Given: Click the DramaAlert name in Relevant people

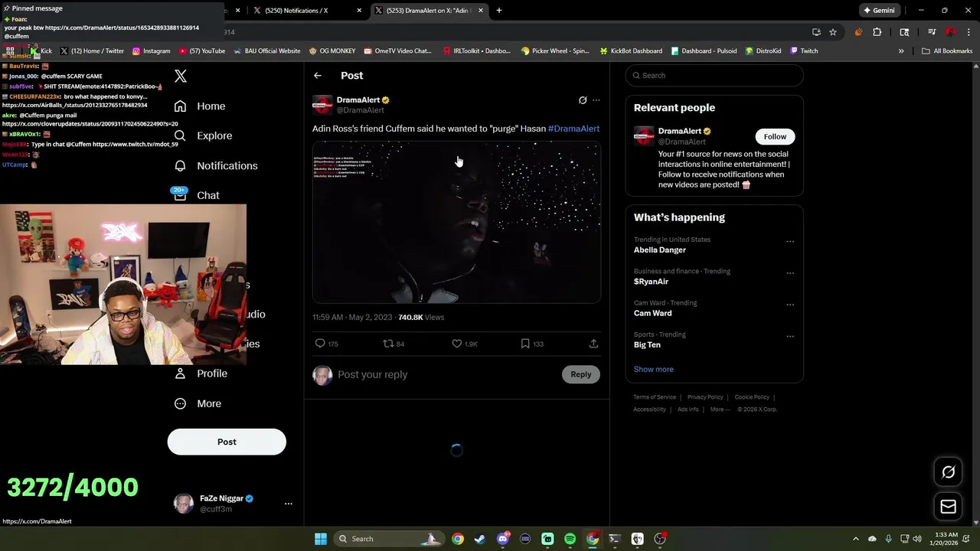Looking at the screenshot, I should 680,132.
